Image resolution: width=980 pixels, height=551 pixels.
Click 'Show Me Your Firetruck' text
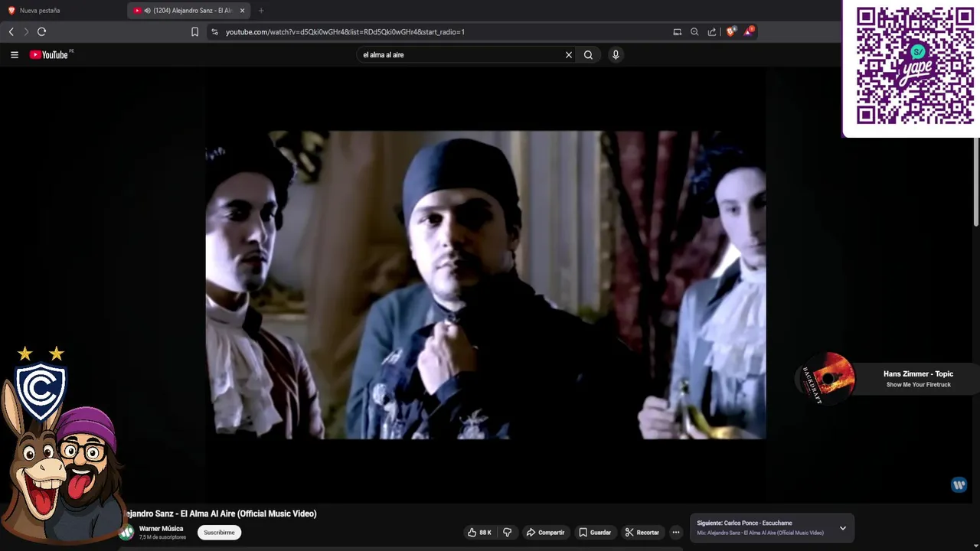tap(918, 385)
